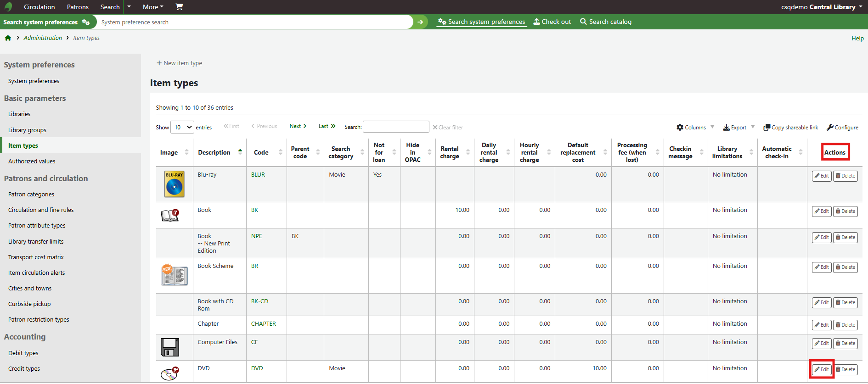Click the Computer Files floppy disk icon
868x384 pixels.
(169, 347)
